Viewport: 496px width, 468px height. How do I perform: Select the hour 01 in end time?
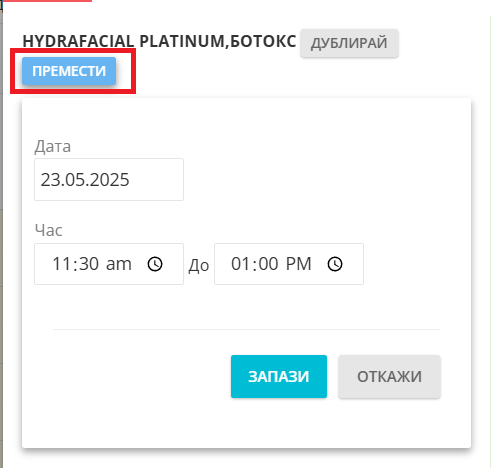pyautogui.click(x=241, y=264)
